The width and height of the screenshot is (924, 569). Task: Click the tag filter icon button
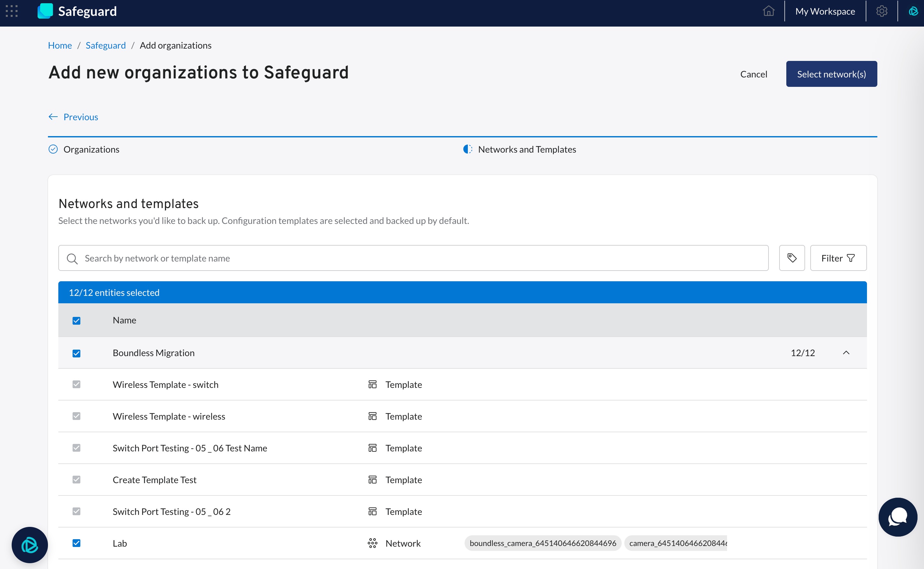[791, 258]
